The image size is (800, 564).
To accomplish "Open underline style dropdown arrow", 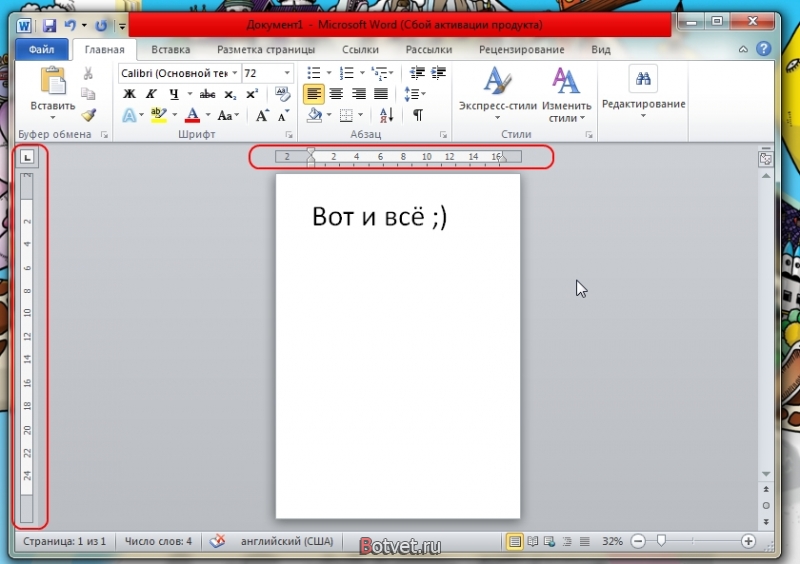I will pos(189,94).
